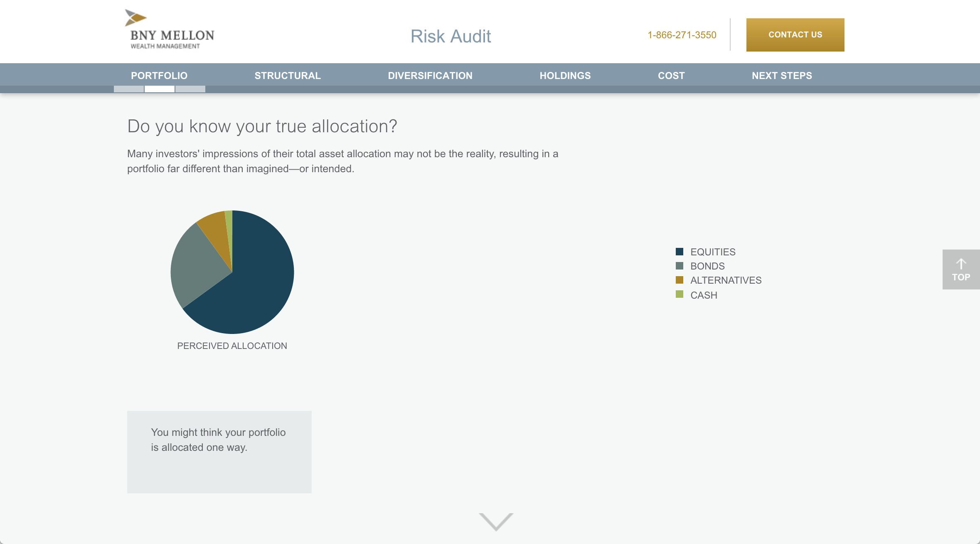Jump to the Next Steps tab
980x544 pixels.
tap(782, 76)
